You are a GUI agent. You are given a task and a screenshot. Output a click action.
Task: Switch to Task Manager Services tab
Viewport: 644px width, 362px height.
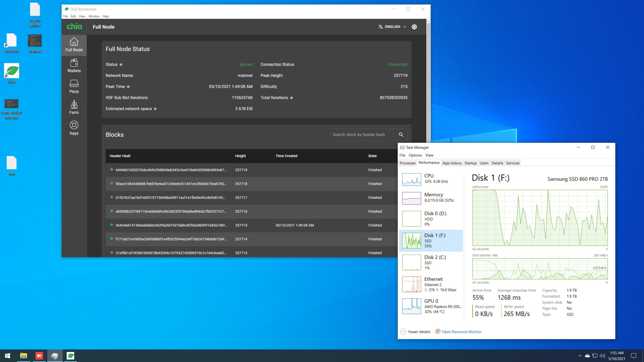coord(513,163)
